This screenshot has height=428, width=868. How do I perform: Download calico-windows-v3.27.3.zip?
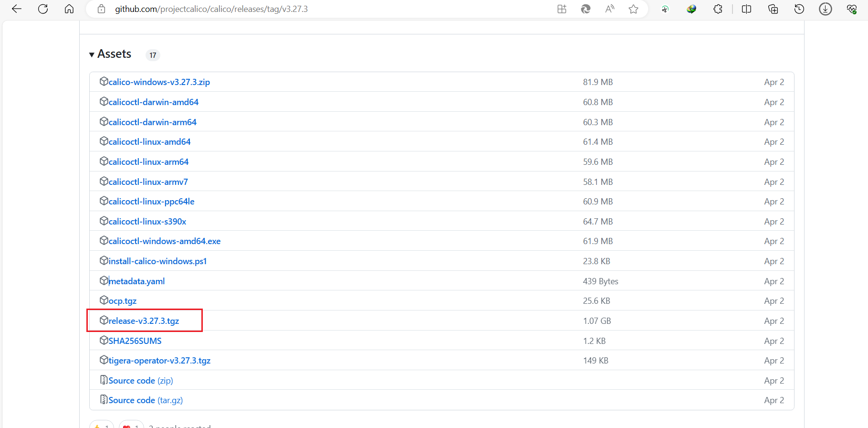159,82
